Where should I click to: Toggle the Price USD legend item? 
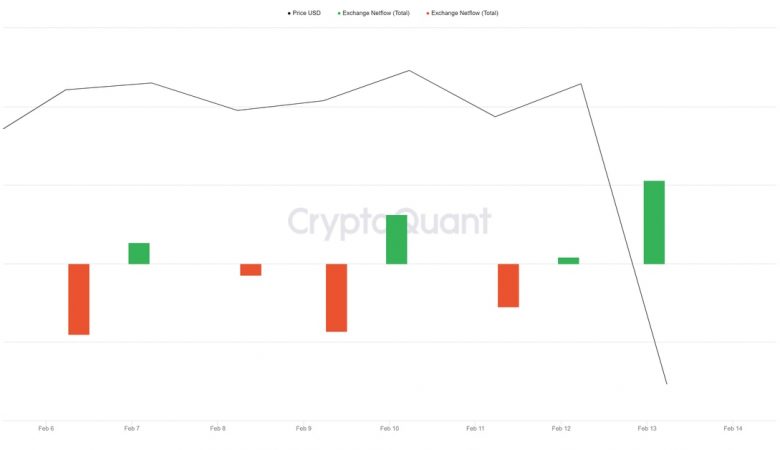click(306, 13)
